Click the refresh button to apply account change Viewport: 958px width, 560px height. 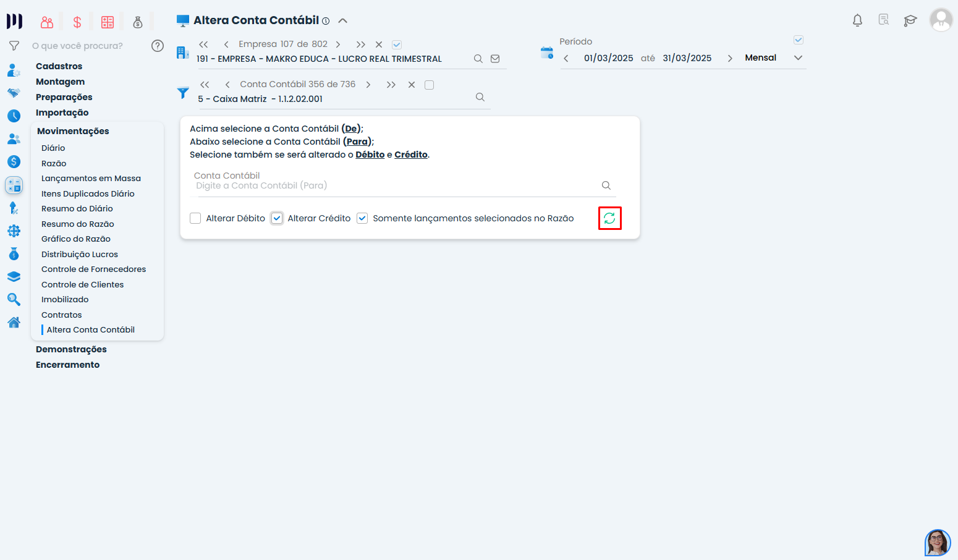click(609, 218)
